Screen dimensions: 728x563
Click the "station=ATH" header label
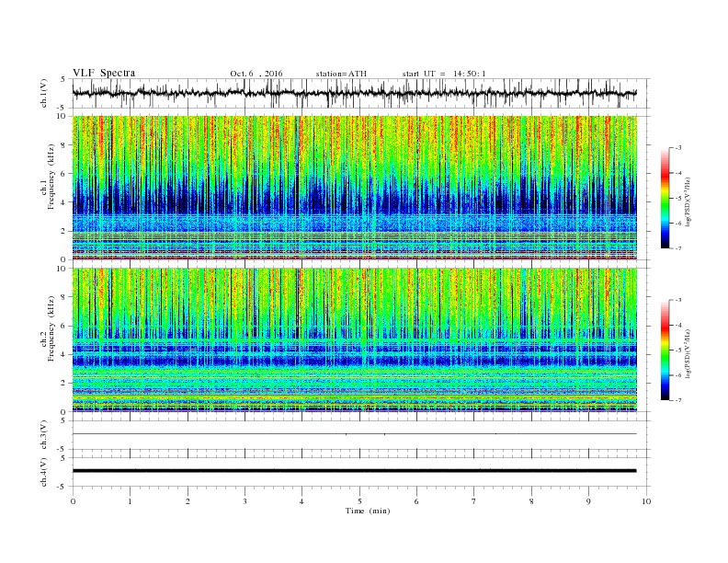[x=341, y=74]
